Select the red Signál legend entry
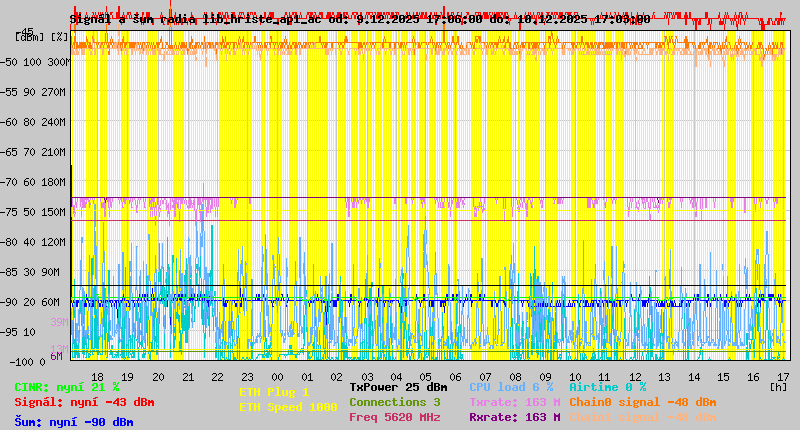The image size is (800, 430). pos(84,402)
